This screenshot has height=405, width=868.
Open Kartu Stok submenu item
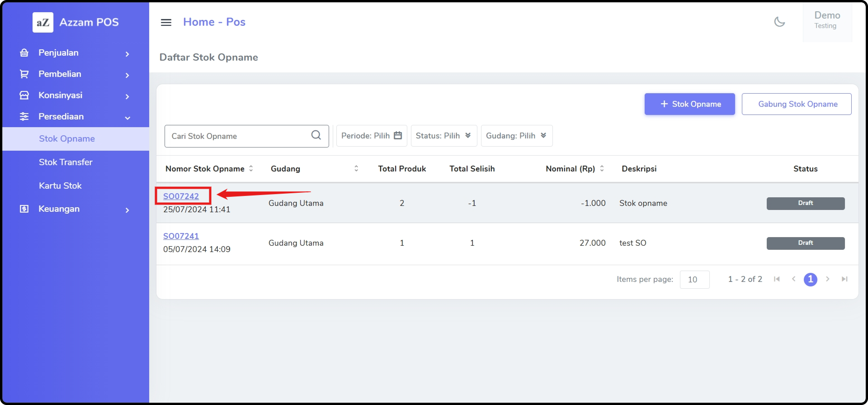[x=60, y=186]
